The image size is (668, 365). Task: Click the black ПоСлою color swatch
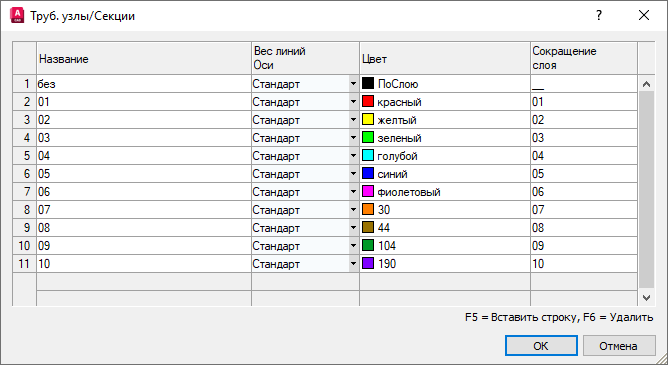[368, 83]
